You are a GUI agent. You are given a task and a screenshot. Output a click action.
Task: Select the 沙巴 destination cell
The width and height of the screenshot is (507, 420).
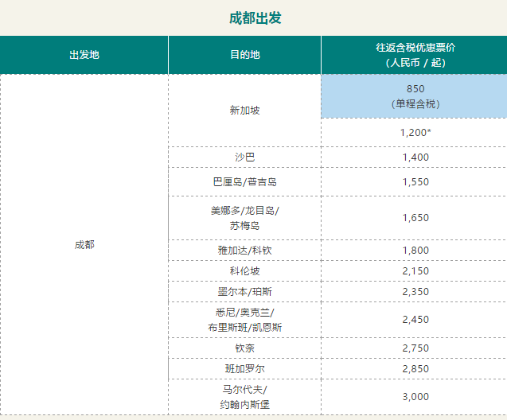pos(244,157)
